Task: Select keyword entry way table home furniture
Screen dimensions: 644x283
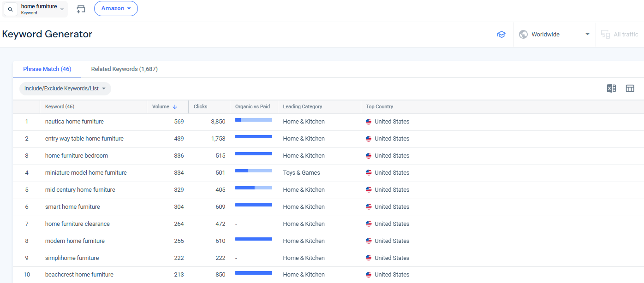Action: [84, 139]
